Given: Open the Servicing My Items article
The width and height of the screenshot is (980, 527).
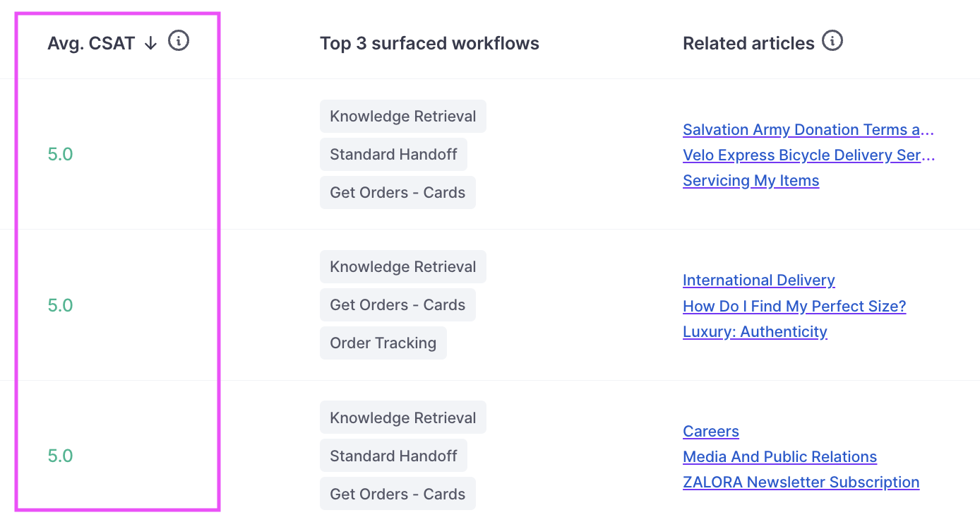Looking at the screenshot, I should coord(751,181).
